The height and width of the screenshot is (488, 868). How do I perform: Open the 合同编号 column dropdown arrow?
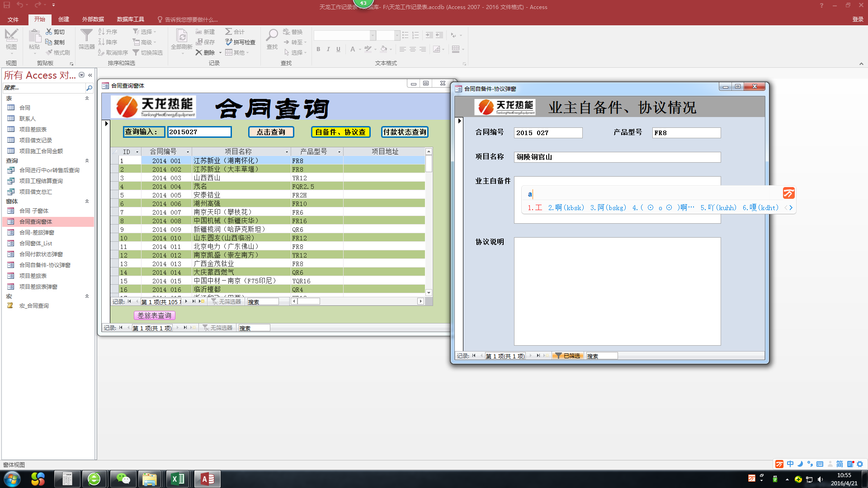188,152
